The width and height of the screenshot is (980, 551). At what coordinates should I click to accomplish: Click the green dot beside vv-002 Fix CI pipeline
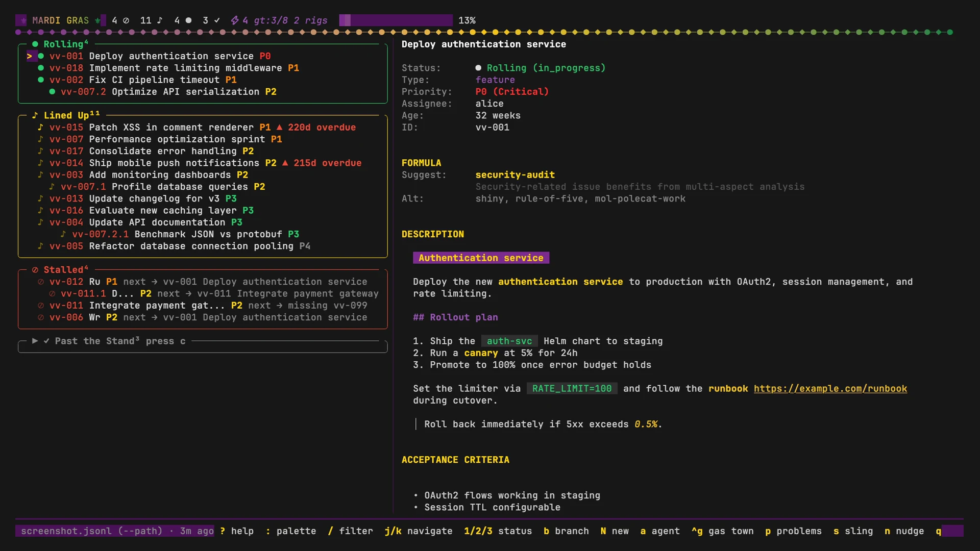click(x=41, y=80)
